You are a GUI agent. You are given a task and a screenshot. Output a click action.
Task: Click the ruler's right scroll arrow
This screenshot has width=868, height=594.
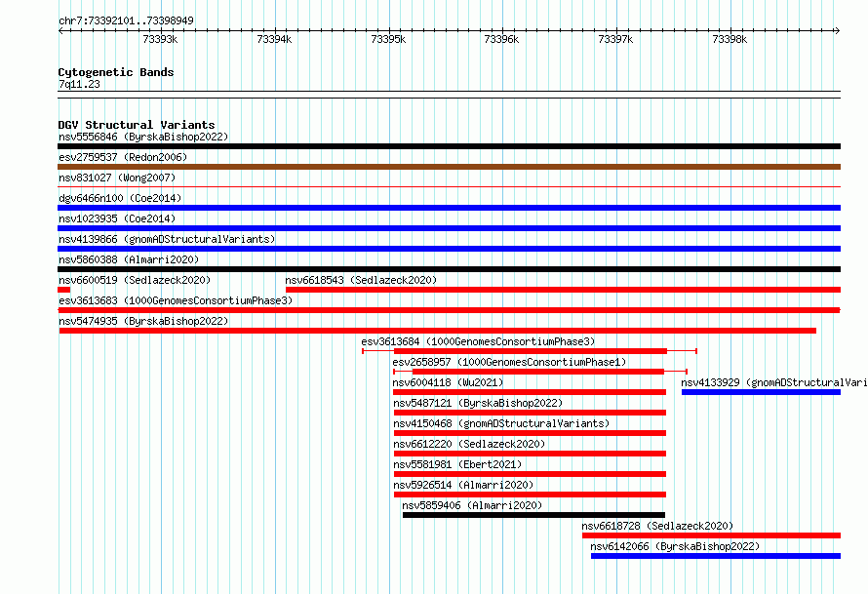[x=837, y=30]
